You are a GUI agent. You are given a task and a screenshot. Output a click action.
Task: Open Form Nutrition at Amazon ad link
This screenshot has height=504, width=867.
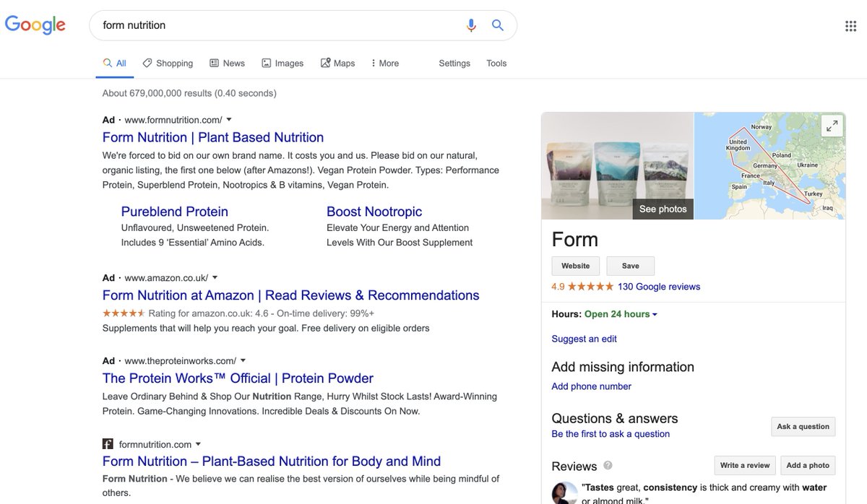[291, 295]
